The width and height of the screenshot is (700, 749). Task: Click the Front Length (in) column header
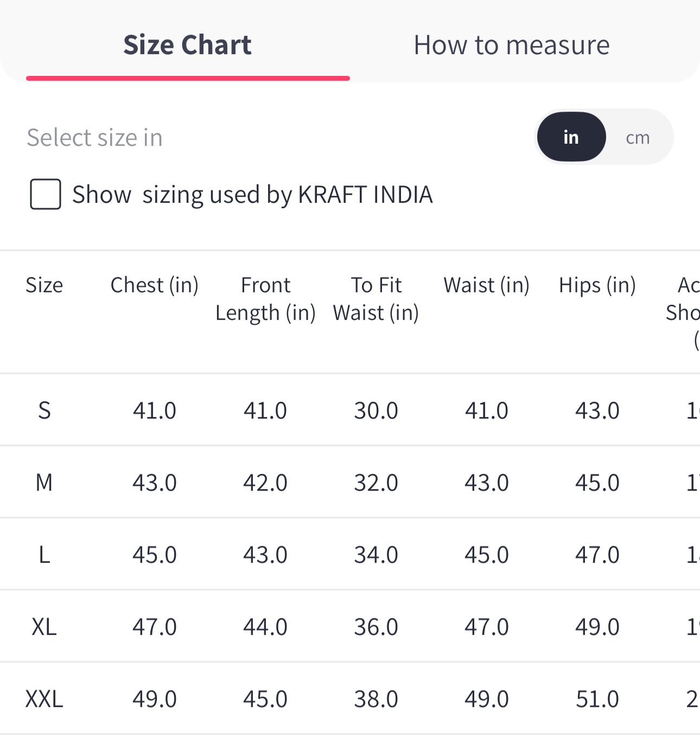click(x=265, y=299)
